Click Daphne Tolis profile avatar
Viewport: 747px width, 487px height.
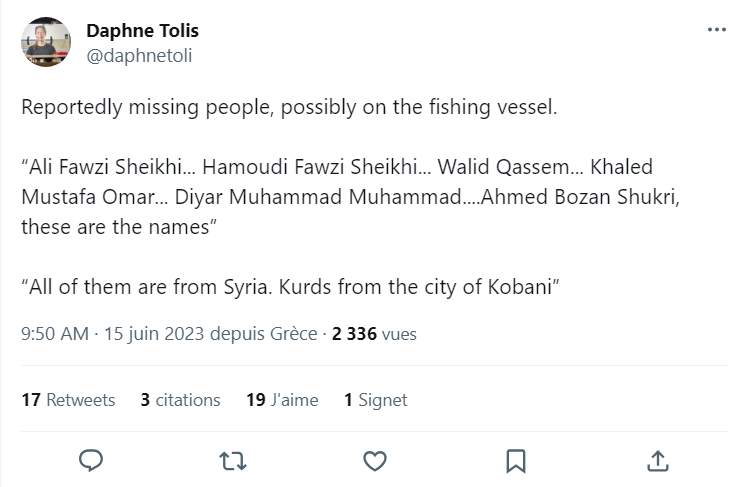pyautogui.click(x=46, y=42)
